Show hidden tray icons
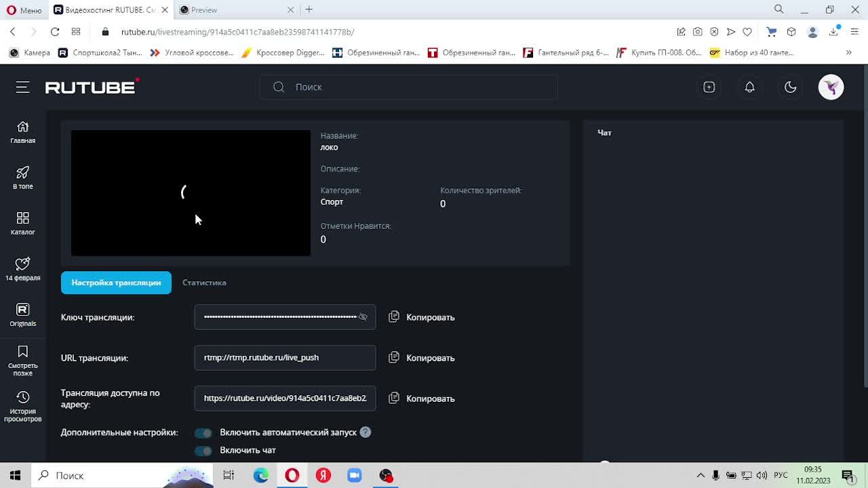Screen dimensions: 868x488 (x=701, y=475)
